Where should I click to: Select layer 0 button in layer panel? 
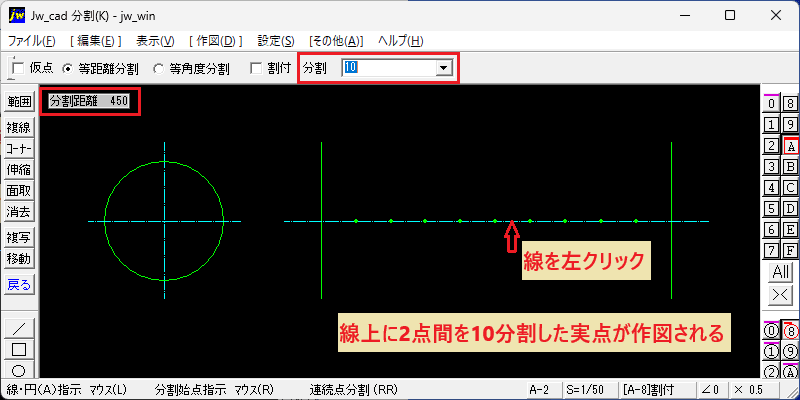(x=771, y=104)
